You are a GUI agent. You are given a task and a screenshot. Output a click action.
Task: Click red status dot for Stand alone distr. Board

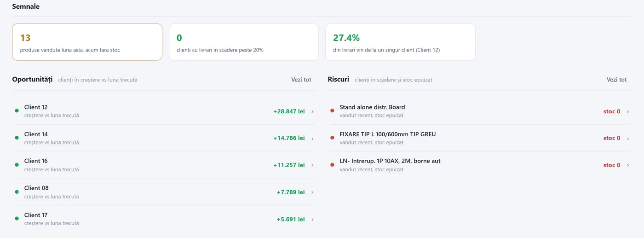tap(332, 111)
